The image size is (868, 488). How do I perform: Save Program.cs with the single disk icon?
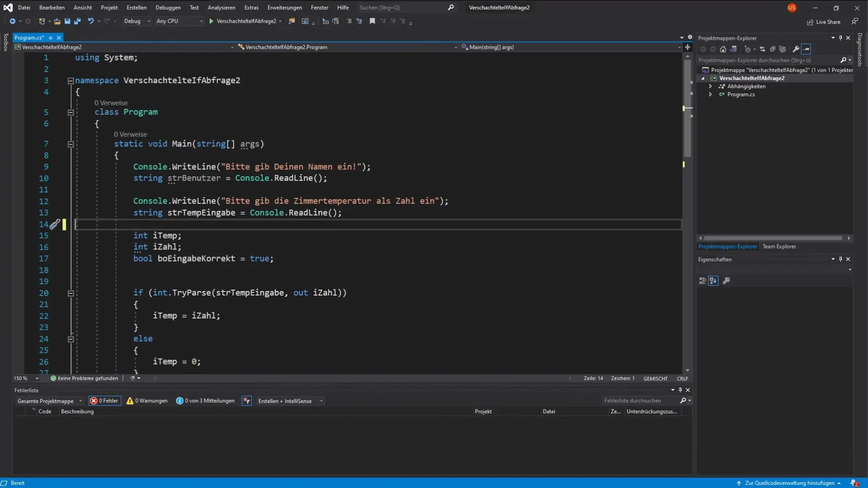point(67,21)
